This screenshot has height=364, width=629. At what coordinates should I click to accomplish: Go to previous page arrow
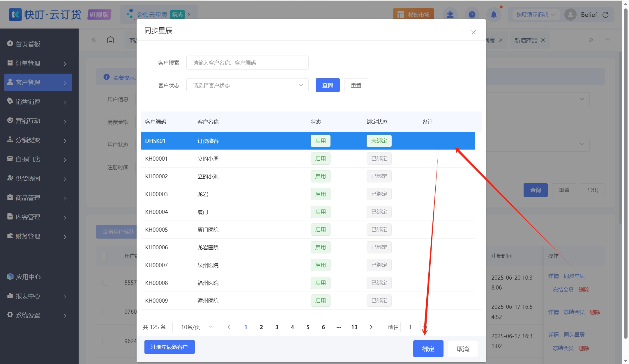click(229, 327)
